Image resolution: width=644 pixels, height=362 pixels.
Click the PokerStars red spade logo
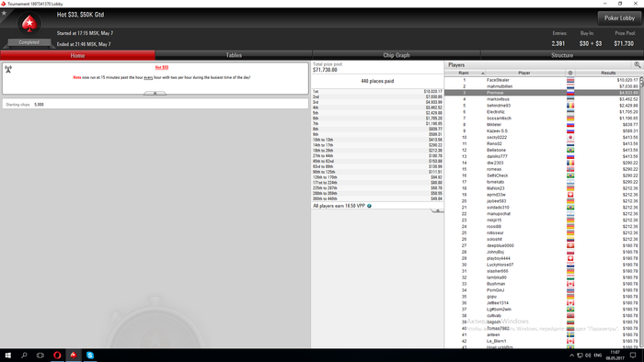tap(29, 24)
